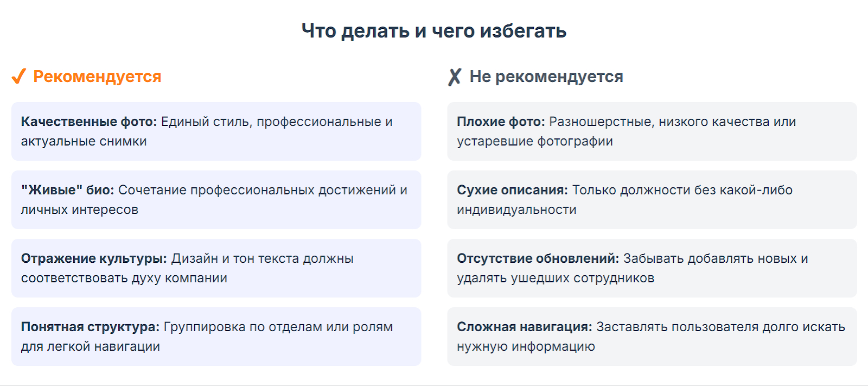Click the text 'устаревшие фотографии'

click(535, 141)
